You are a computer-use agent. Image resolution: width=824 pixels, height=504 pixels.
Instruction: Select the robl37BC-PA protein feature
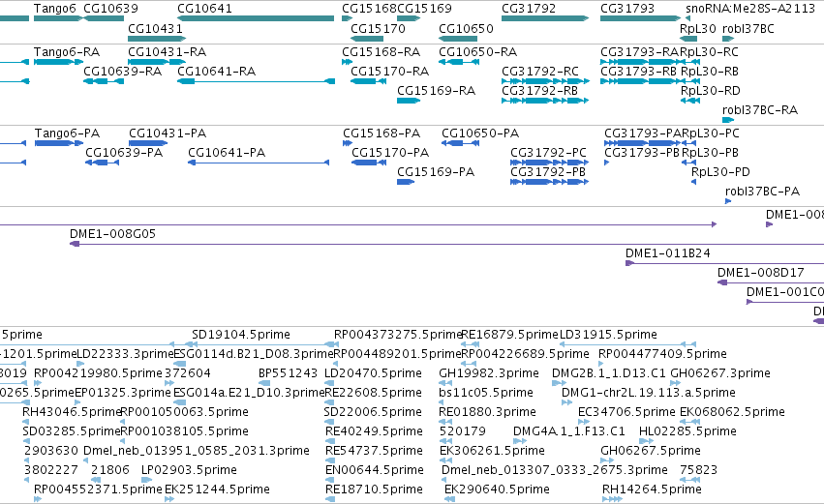pyautogui.click(x=728, y=201)
